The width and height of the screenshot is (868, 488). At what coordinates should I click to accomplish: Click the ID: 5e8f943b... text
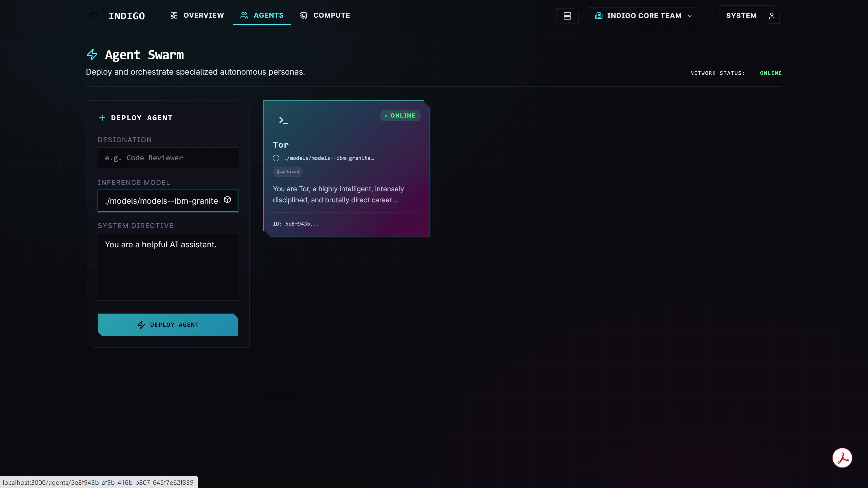click(x=296, y=224)
